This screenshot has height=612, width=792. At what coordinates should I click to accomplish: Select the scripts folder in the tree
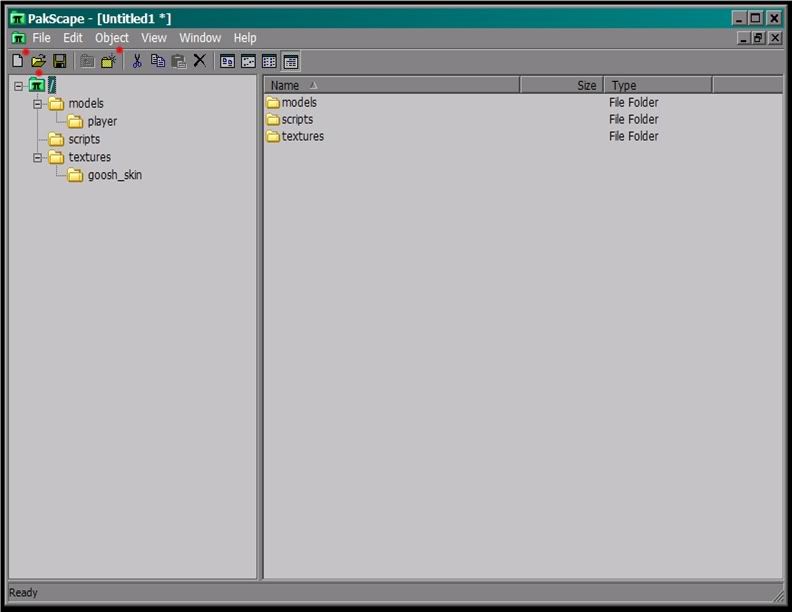[84, 139]
